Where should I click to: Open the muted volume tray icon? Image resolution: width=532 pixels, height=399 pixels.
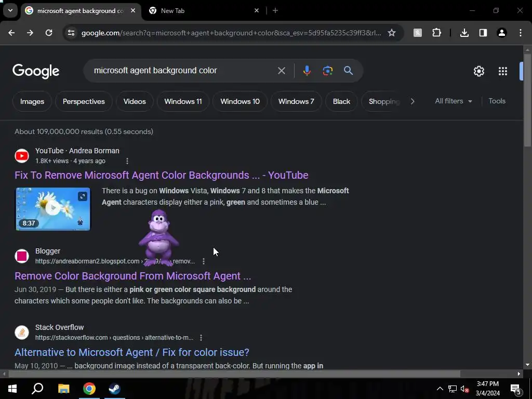(x=464, y=389)
